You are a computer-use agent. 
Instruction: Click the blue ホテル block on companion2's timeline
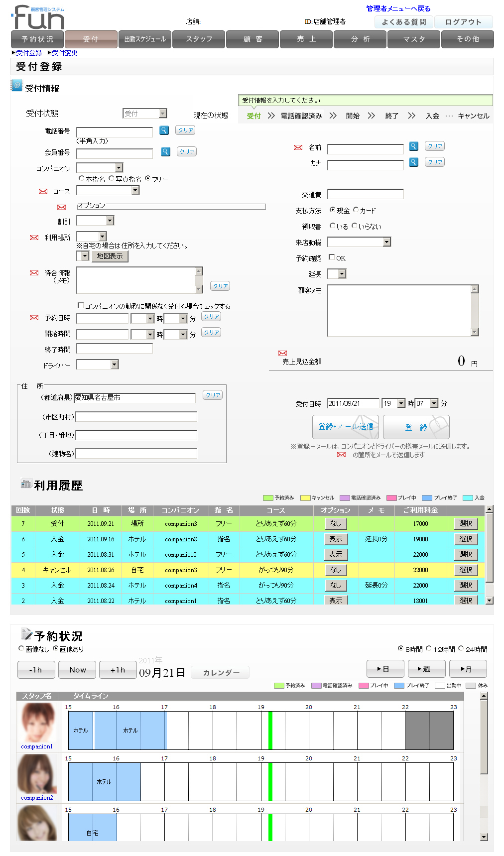104,782
